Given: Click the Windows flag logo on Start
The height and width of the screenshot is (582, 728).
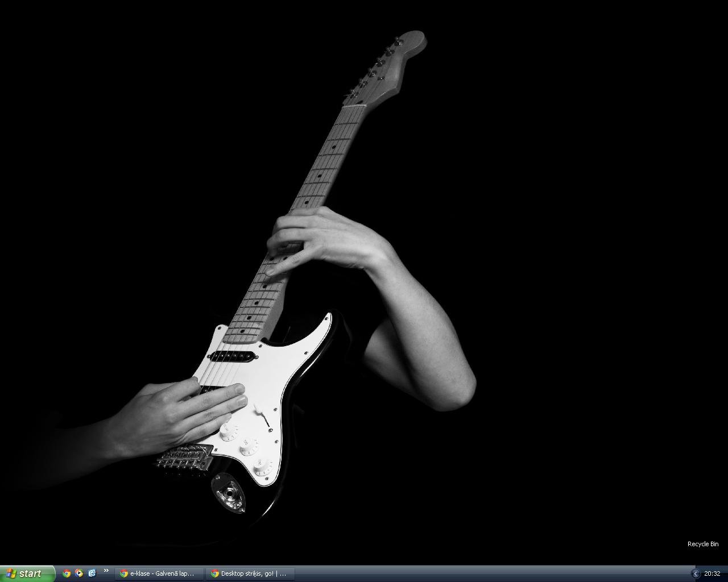Looking at the screenshot, I should [x=11, y=573].
